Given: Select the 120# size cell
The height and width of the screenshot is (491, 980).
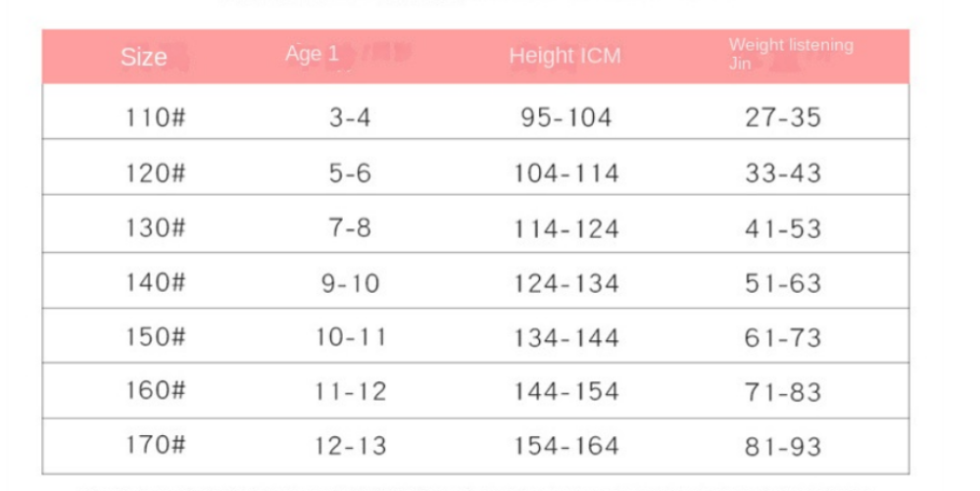Looking at the screenshot, I should (156, 173).
